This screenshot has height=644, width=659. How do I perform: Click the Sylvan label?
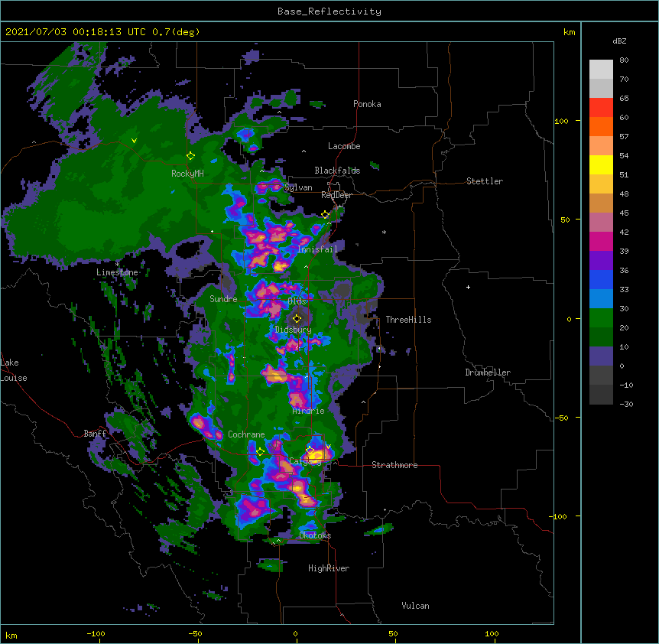pyautogui.click(x=298, y=187)
